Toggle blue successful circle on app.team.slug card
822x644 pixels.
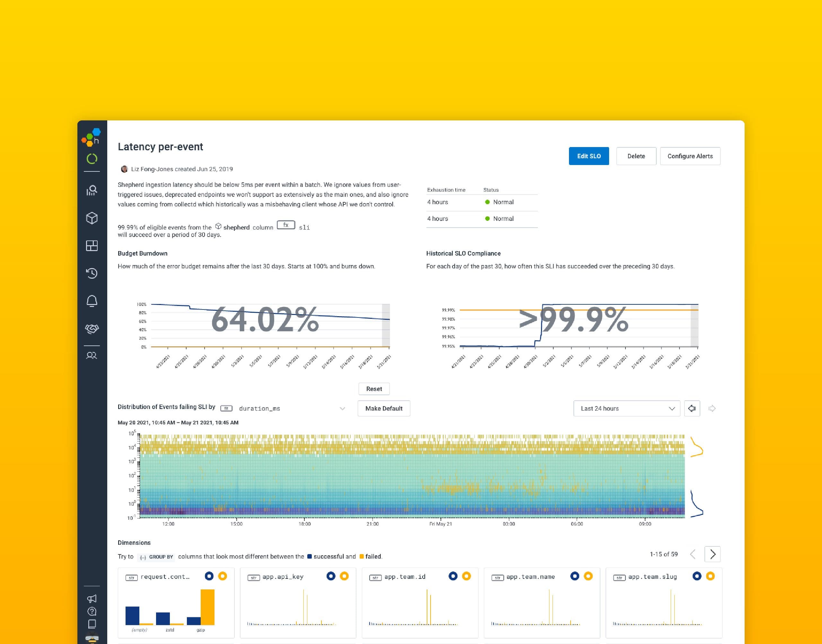697,576
